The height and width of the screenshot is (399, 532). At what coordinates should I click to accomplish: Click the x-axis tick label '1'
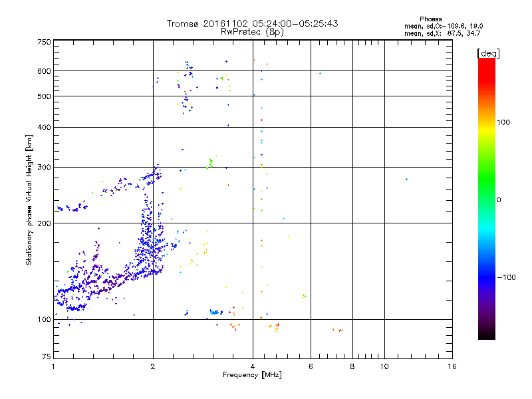coord(53,366)
